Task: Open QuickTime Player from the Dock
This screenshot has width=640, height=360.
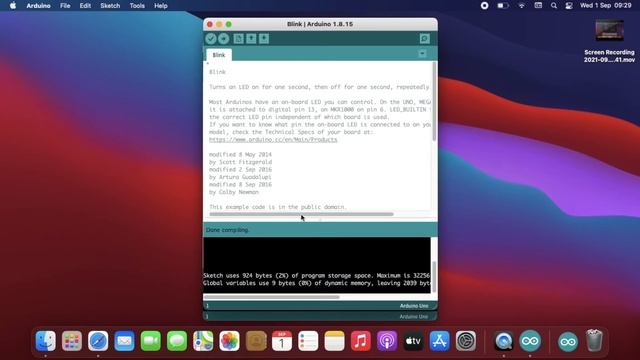Action: [504, 340]
